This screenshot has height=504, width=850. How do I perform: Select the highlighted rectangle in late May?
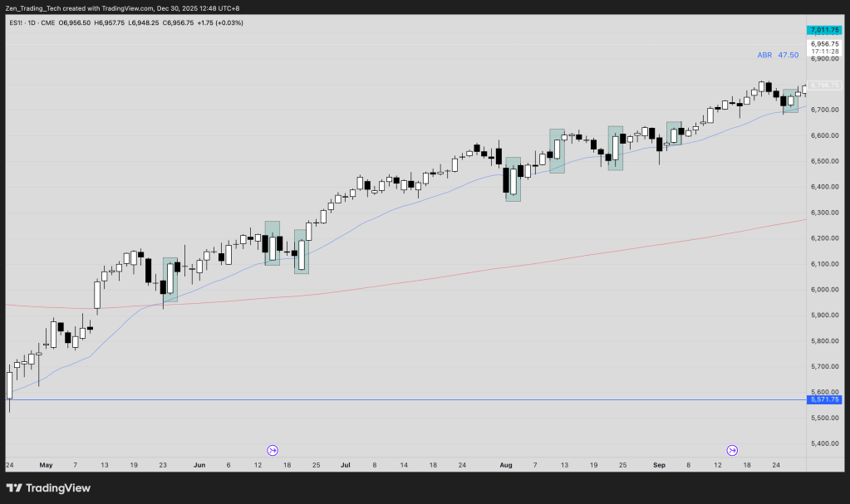170,280
